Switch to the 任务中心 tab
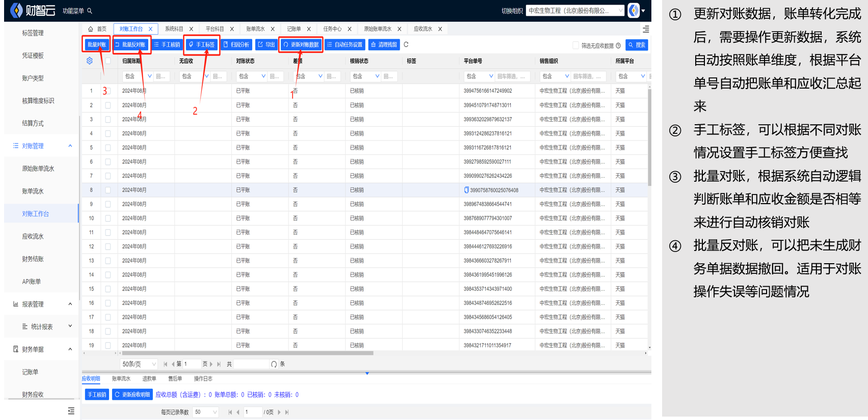This screenshot has height=420, width=868. [x=332, y=29]
